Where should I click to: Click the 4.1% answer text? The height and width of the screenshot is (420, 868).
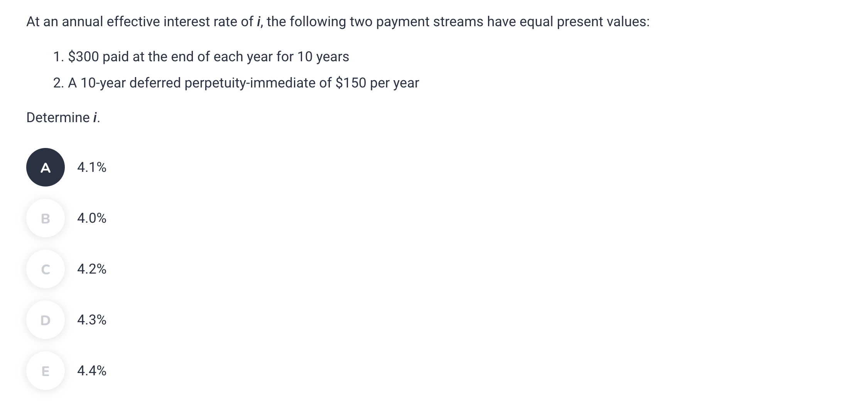(92, 167)
